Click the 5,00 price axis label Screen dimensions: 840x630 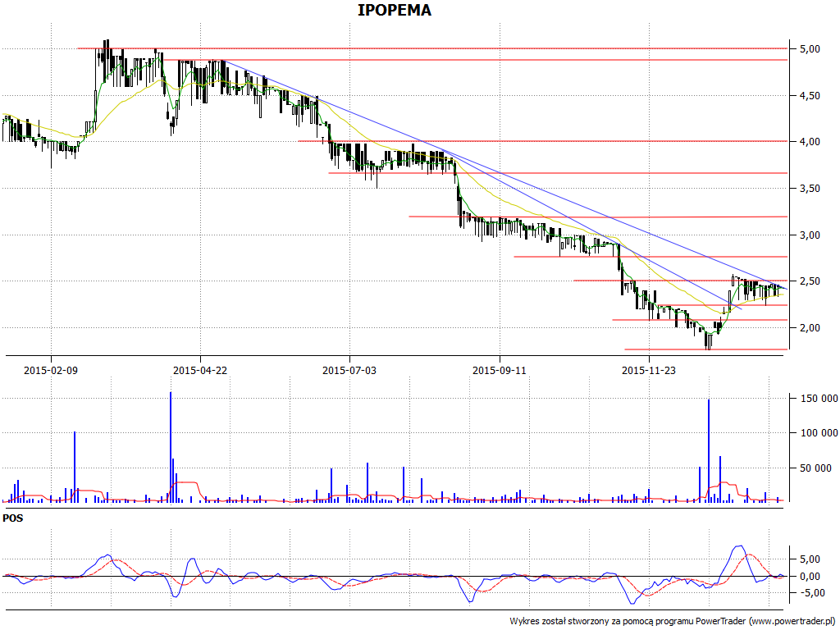click(x=810, y=48)
